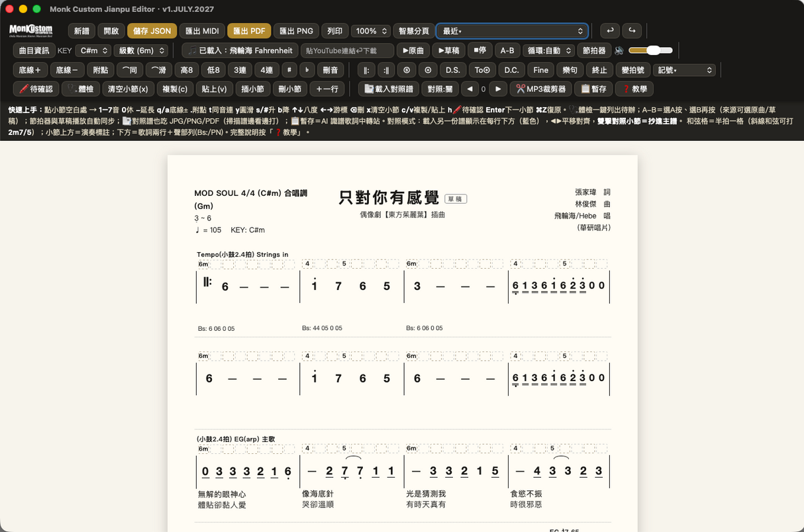The height and width of the screenshot is (532, 804).
Task: Shift reference left with ◀ arrow
Action: click(x=470, y=89)
